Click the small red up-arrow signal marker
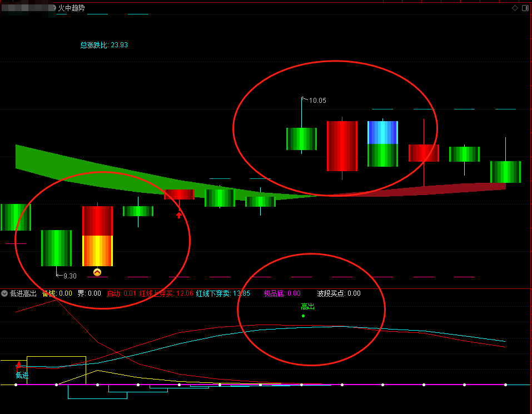This screenshot has width=532, height=414. pyautogui.click(x=179, y=215)
